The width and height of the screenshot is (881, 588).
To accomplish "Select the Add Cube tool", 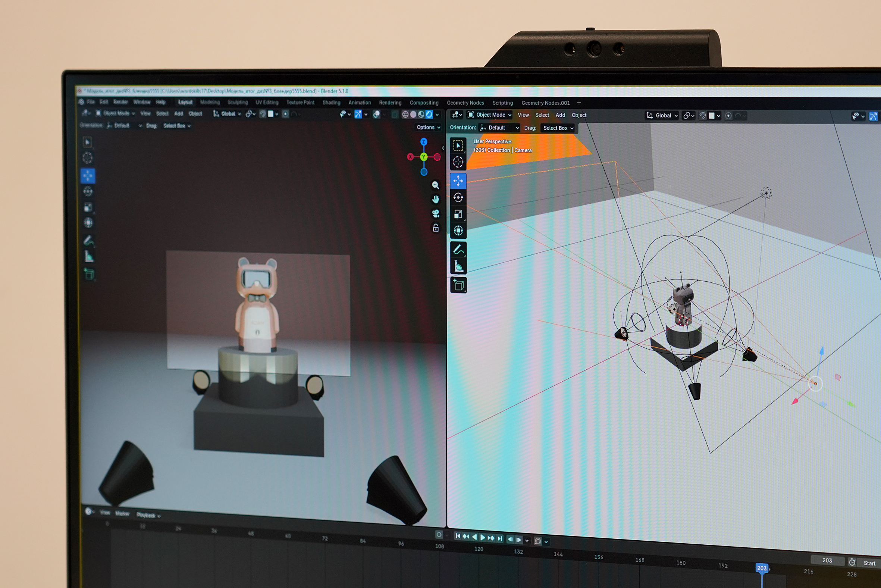I will (x=458, y=285).
